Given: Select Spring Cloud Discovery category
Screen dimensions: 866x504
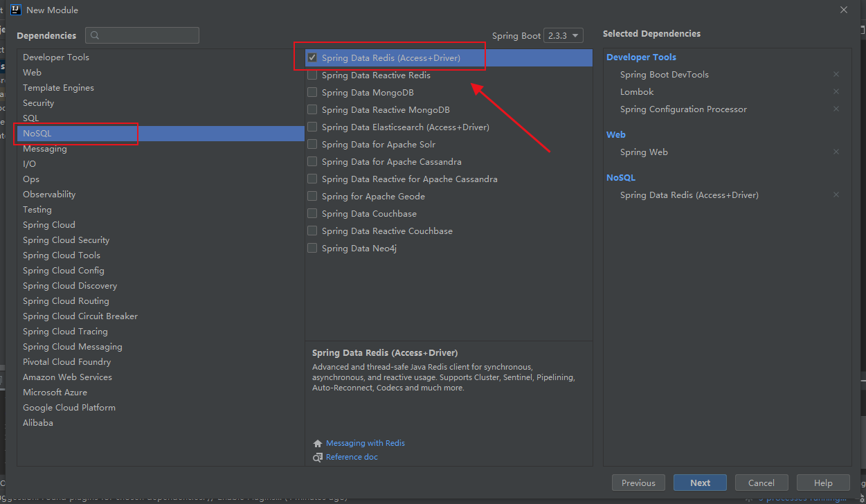Looking at the screenshot, I should [x=161, y=285].
